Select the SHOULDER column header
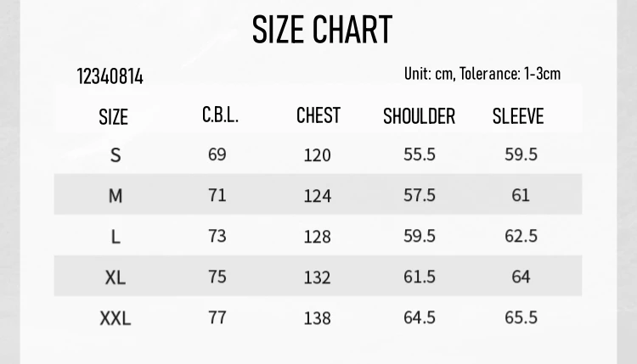The height and width of the screenshot is (364, 637). pos(419,116)
